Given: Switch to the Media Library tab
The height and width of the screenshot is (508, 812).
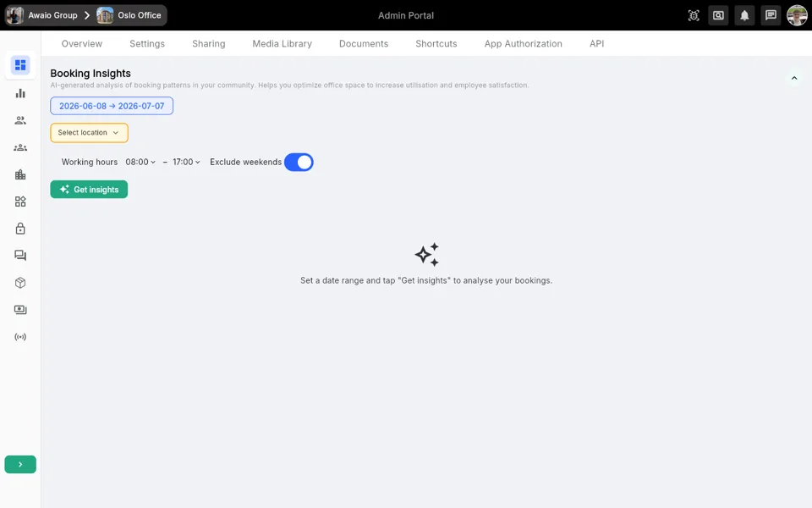Looking at the screenshot, I should [x=283, y=43].
